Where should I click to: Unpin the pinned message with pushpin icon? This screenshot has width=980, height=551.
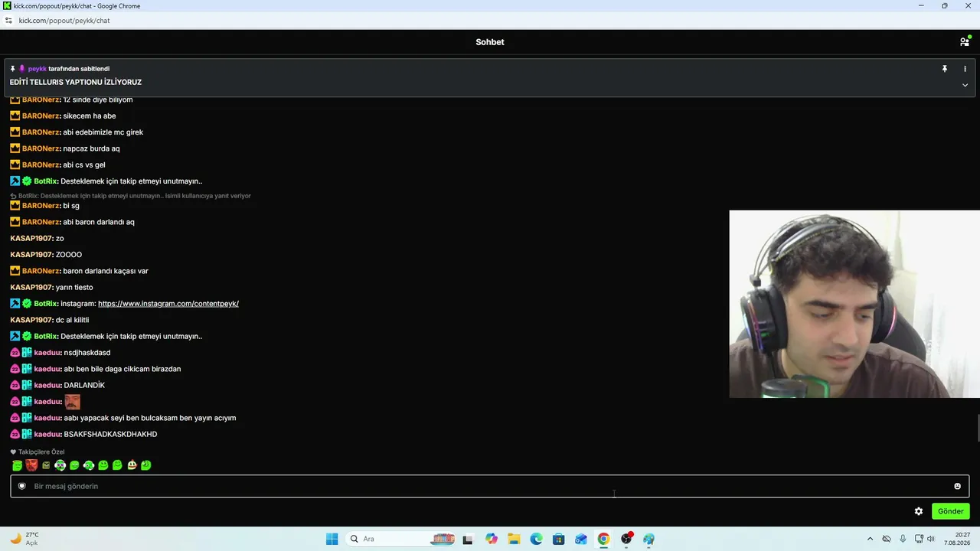945,69
